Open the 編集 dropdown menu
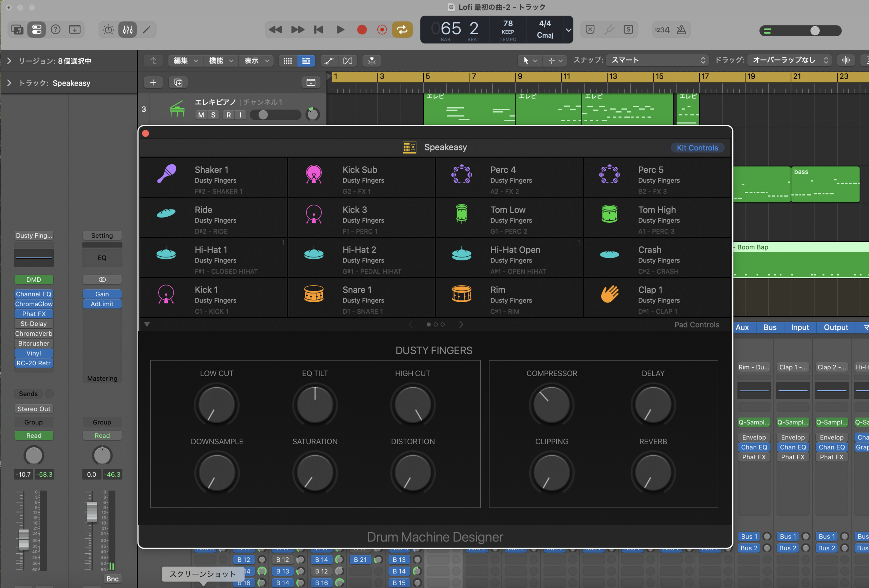 [185, 60]
